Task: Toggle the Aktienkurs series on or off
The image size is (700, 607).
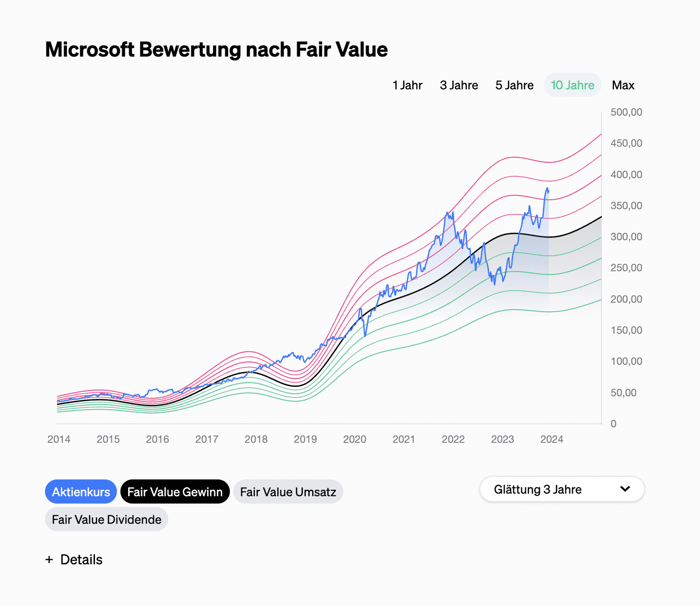Action: [x=81, y=492]
